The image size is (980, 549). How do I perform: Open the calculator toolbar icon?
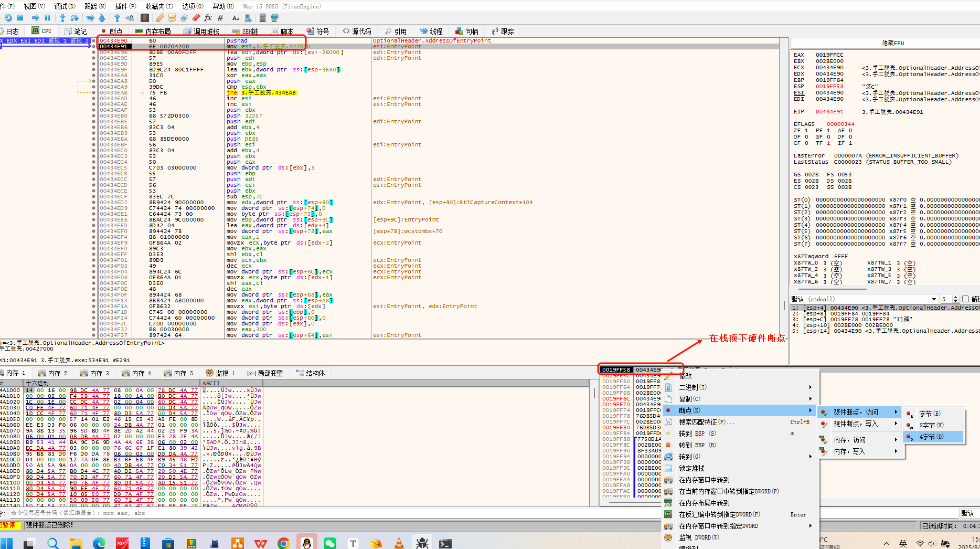pos(262,18)
